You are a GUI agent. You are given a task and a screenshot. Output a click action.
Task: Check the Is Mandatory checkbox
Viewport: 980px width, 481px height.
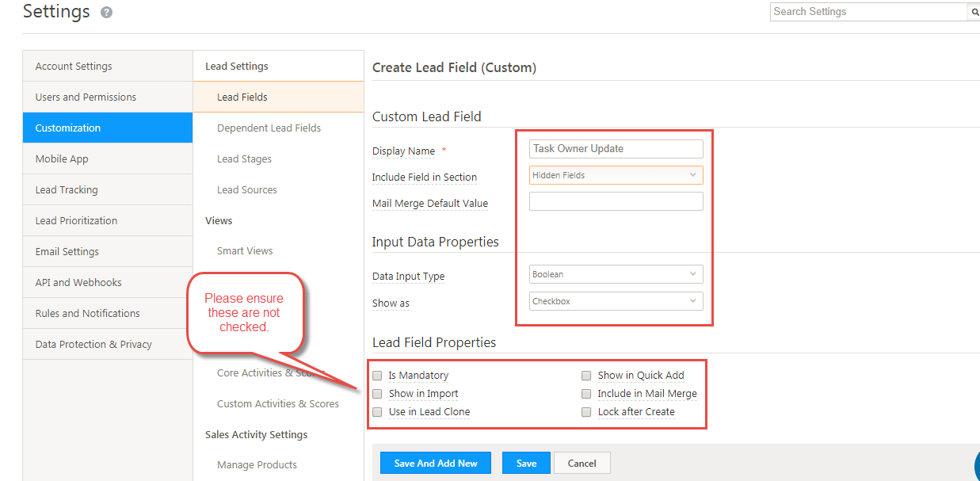(x=378, y=376)
